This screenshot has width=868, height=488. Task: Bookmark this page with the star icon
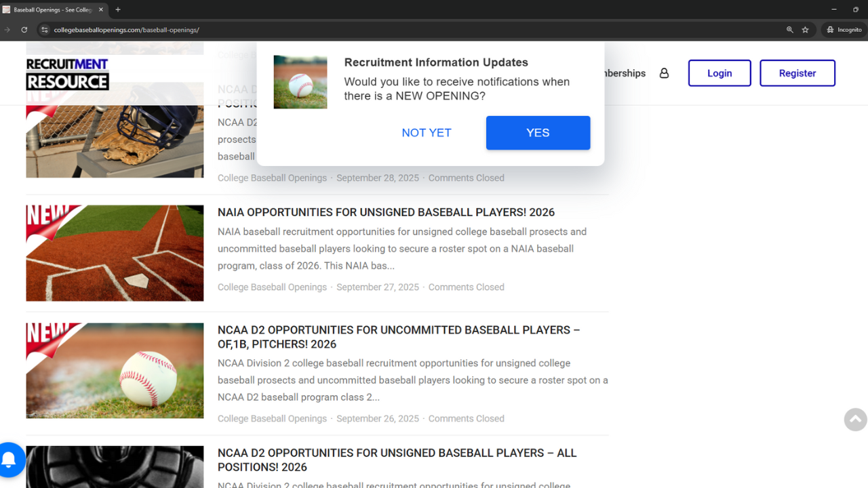806,30
